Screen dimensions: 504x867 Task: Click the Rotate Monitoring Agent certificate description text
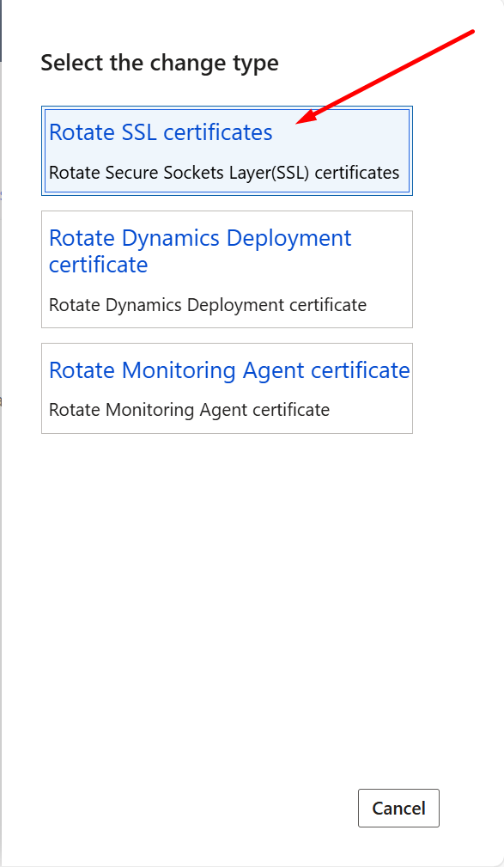click(x=189, y=410)
